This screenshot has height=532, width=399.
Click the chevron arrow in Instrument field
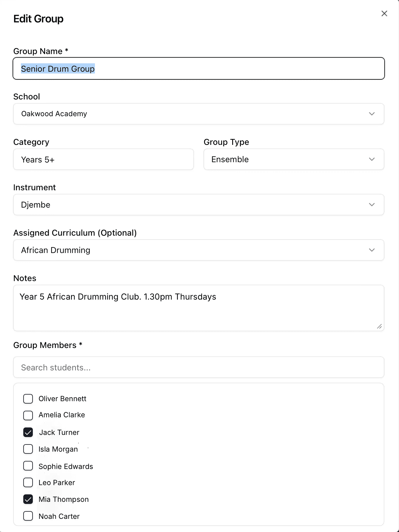click(372, 205)
